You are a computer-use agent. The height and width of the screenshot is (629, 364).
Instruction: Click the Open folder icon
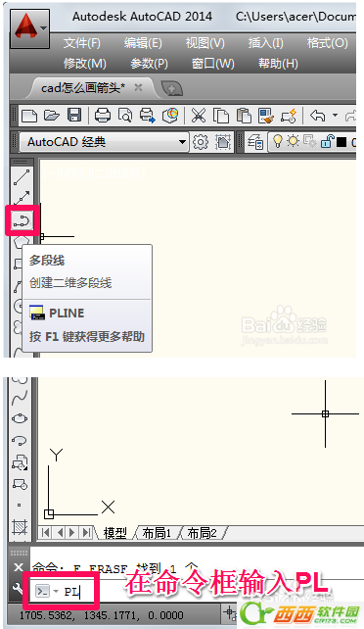click(x=52, y=116)
